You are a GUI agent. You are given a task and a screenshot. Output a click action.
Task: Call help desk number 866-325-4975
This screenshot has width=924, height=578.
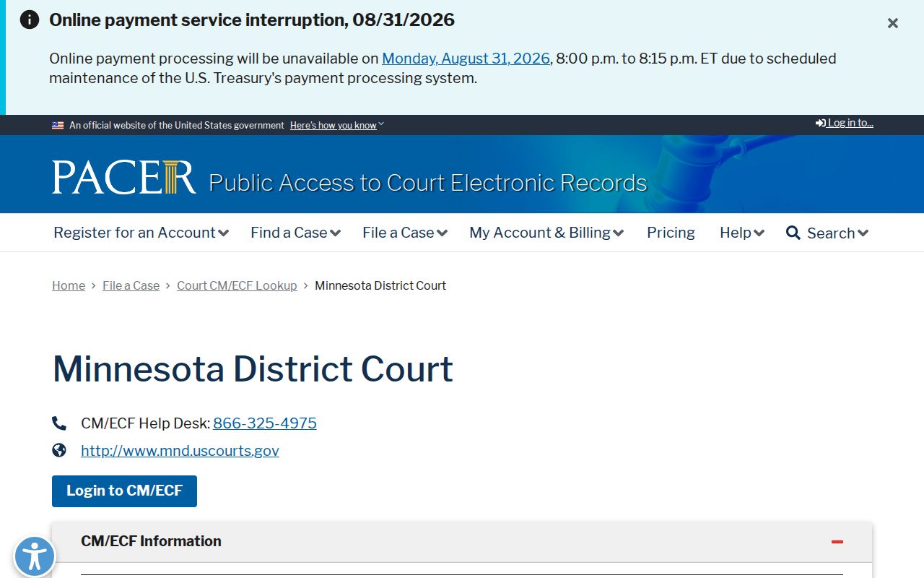tap(265, 423)
